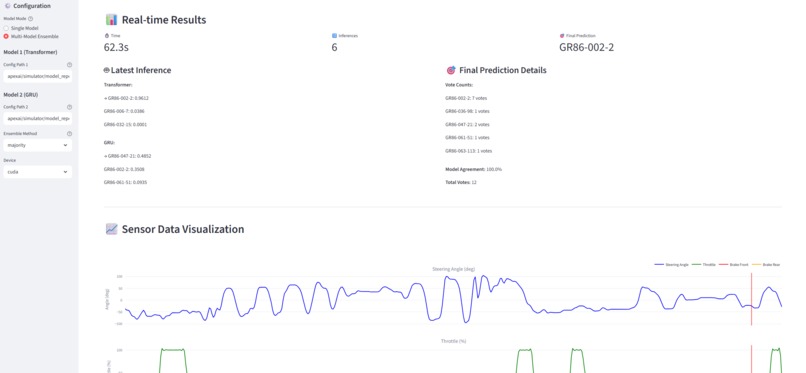Click the Config Path 1 help icon

(69, 65)
